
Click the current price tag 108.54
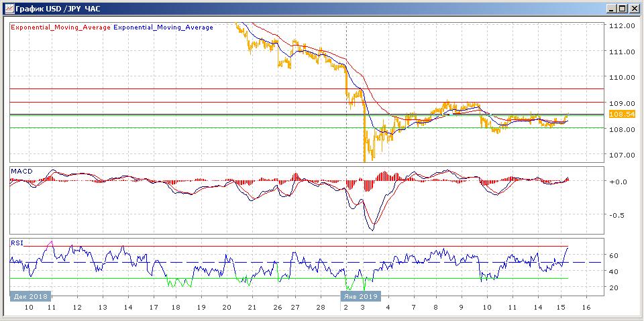[x=621, y=115]
